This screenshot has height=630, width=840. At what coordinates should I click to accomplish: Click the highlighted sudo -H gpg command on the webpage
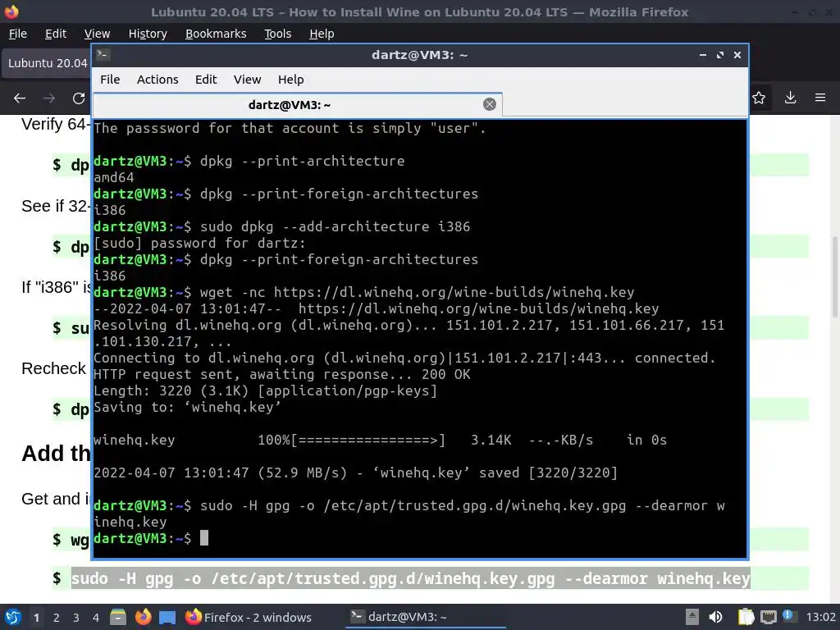(410, 578)
